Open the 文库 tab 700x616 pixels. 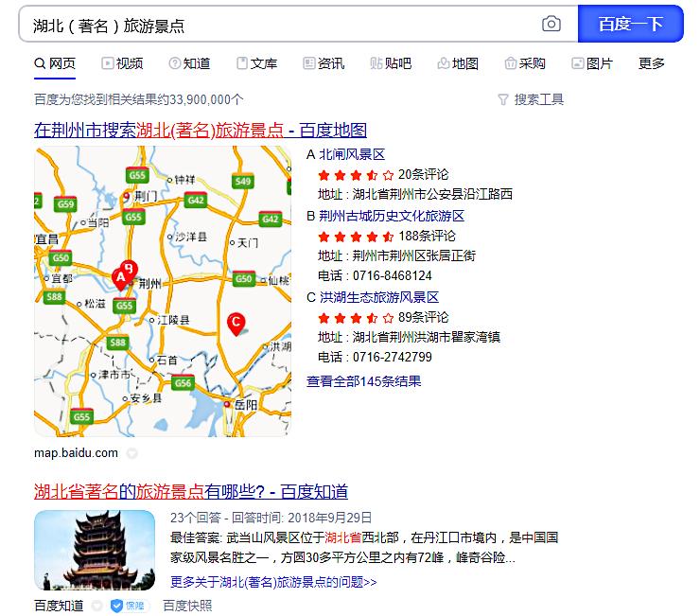click(256, 63)
